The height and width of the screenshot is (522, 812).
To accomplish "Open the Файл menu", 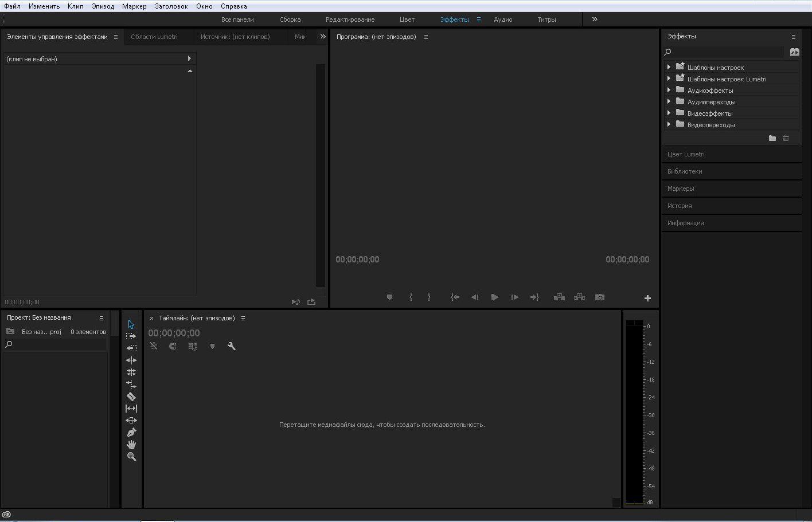I will [x=12, y=6].
